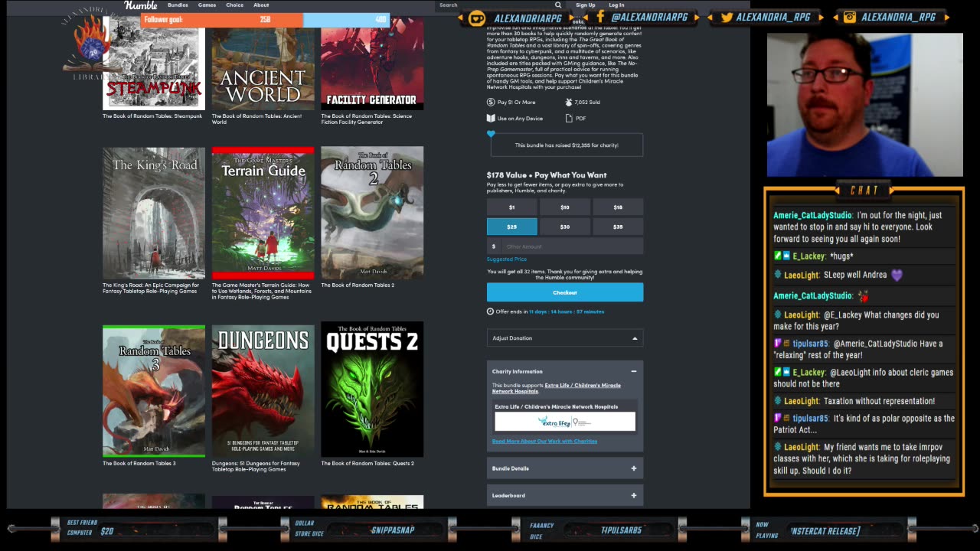Image resolution: width=980 pixels, height=551 pixels.
Task: Click the Alexandria Library flame logo
Action: (x=93, y=47)
